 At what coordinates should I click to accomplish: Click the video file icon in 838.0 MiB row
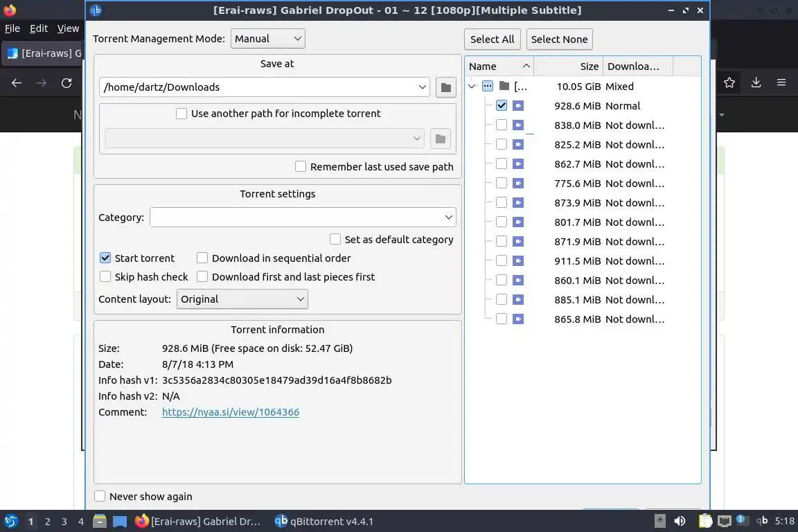(x=518, y=125)
